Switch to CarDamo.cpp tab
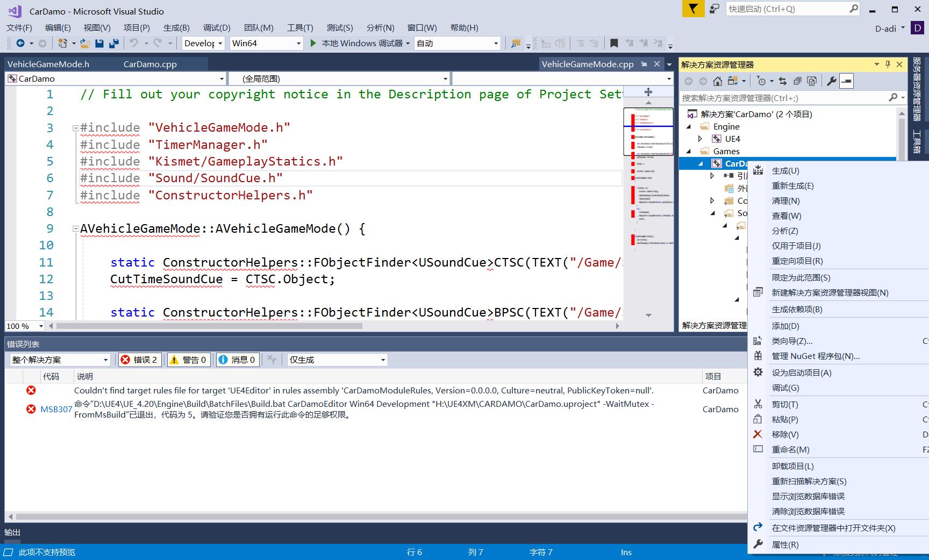Image resolution: width=929 pixels, height=560 pixels. [150, 64]
